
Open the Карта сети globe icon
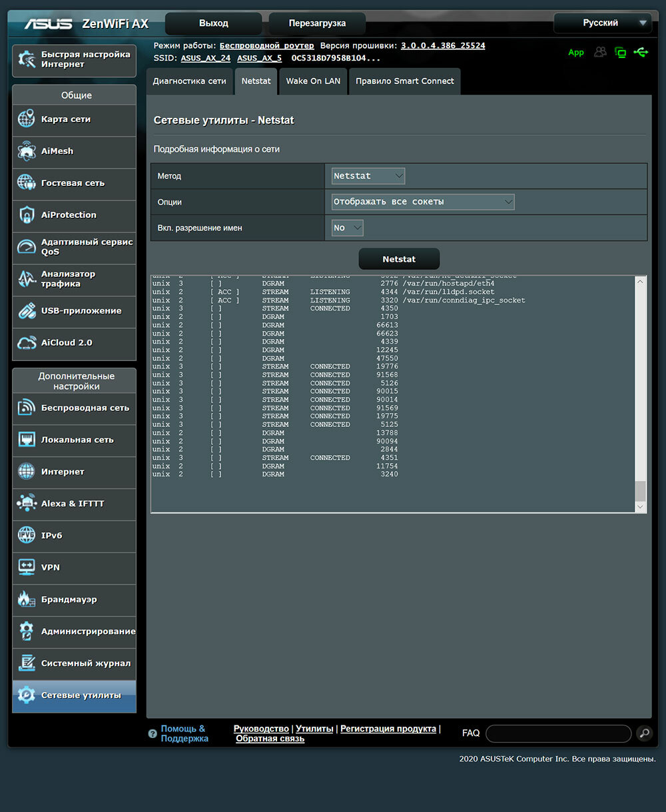tap(27, 119)
